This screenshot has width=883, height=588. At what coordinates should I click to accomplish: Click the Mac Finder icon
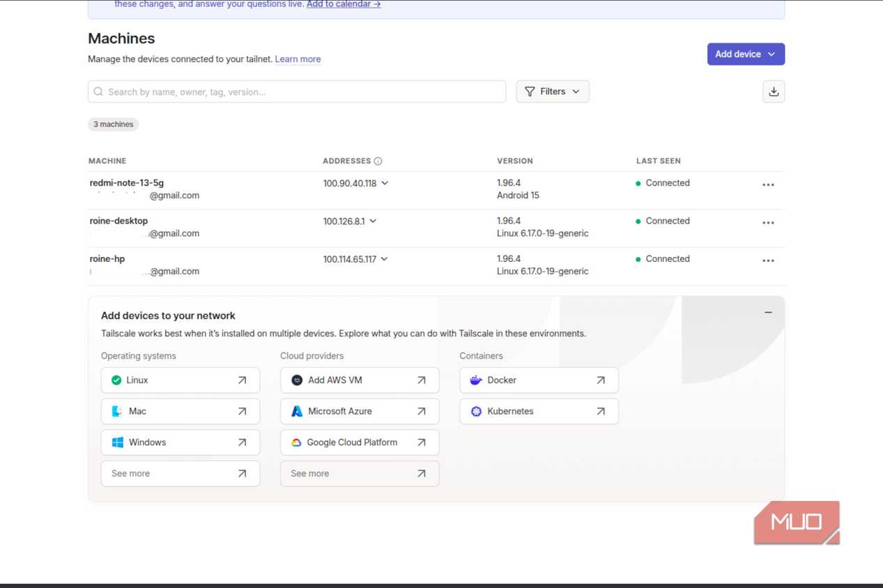(117, 411)
